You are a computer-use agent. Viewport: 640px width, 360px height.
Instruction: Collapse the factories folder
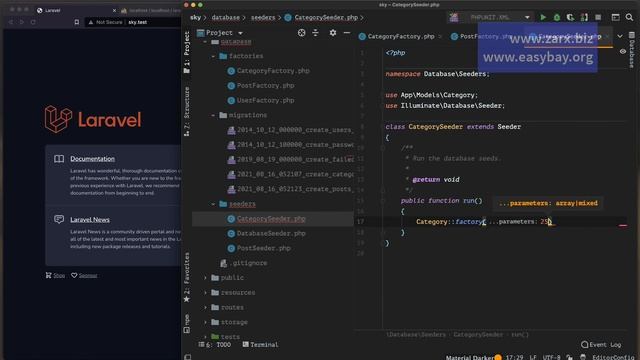[x=213, y=56]
